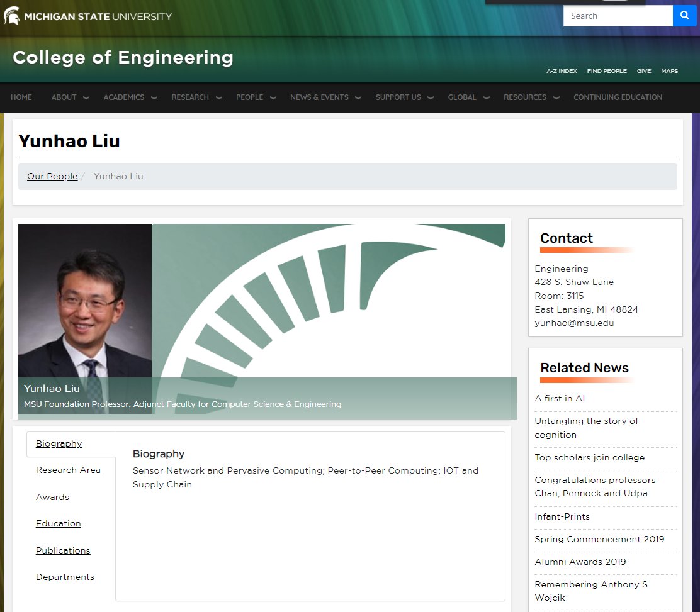This screenshot has height=612, width=700.
Task: Expand the Academics dropdown chevron
Action: tap(154, 97)
